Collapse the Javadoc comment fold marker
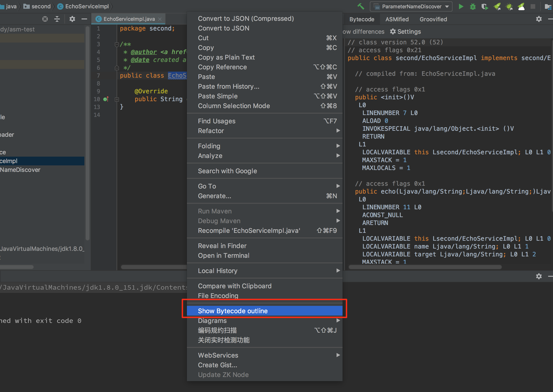This screenshot has height=392, width=553. coord(117,44)
